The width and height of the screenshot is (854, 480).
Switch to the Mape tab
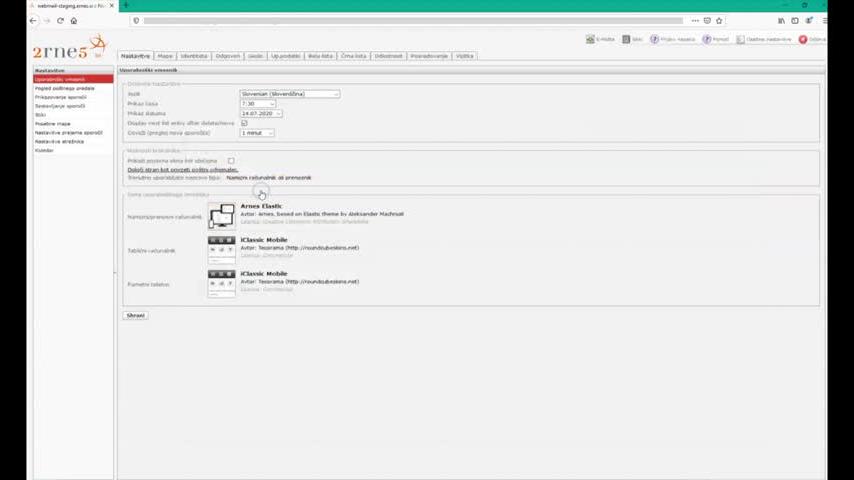(165, 56)
